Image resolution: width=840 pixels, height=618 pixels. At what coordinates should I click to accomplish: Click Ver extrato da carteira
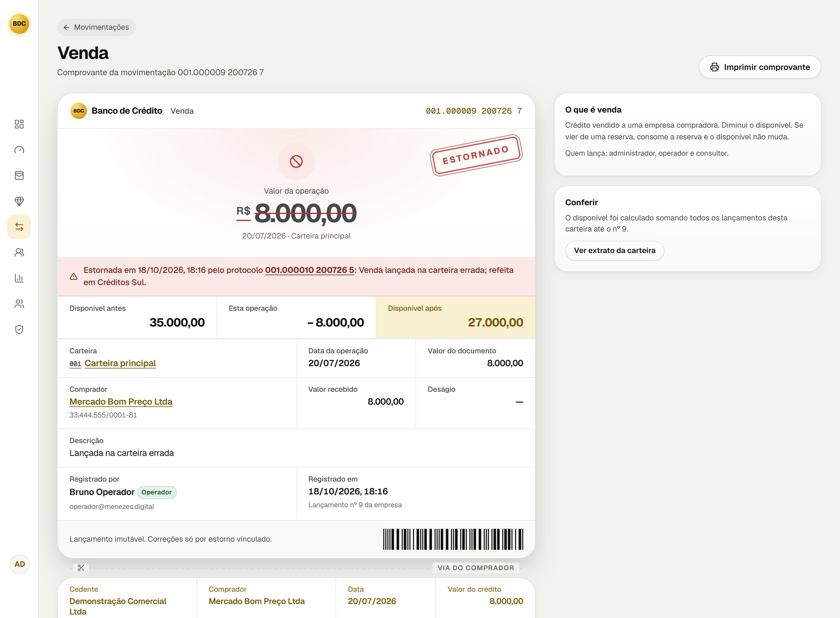(615, 251)
